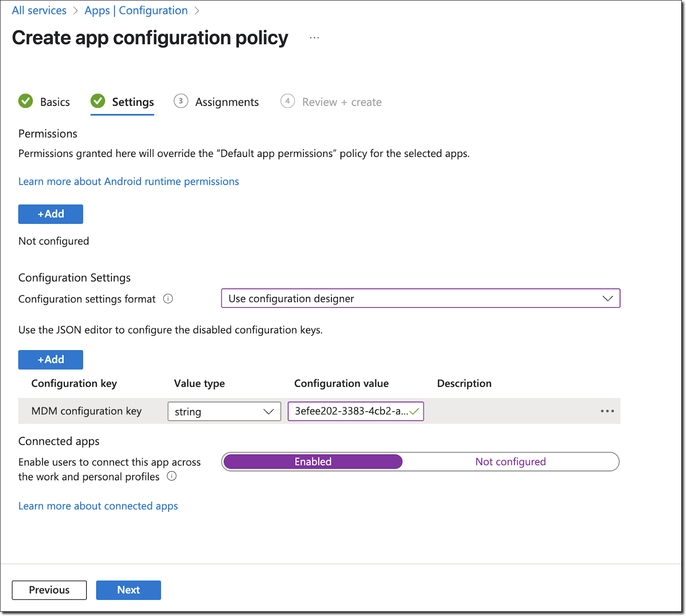Click the ellipsis icon beside the page title
This screenshot has width=686, height=616.
tap(314, 38)
